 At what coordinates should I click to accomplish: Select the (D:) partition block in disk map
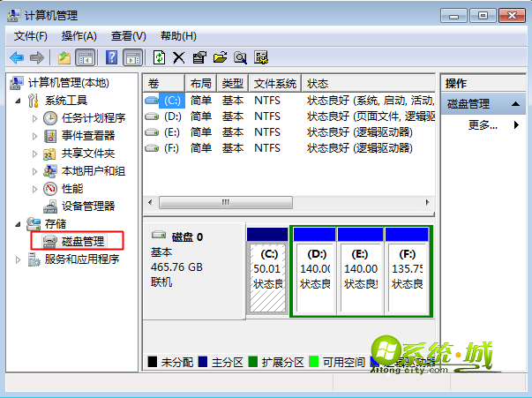(x=315, y=272)
